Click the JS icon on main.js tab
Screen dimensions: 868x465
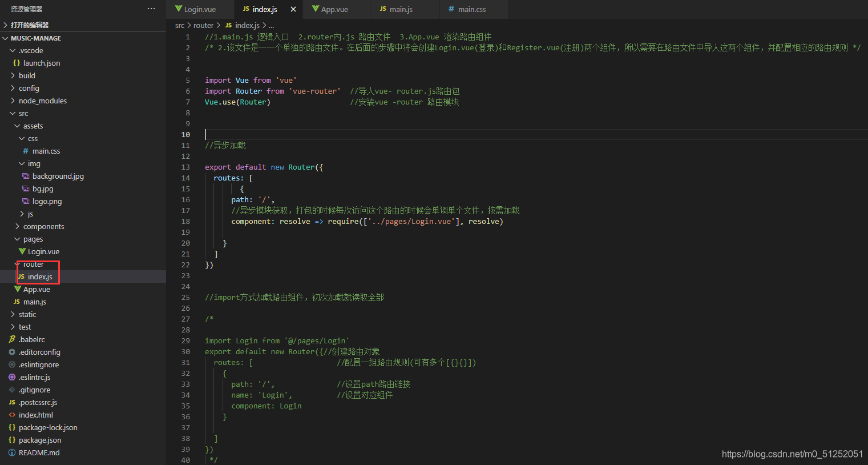383,9
